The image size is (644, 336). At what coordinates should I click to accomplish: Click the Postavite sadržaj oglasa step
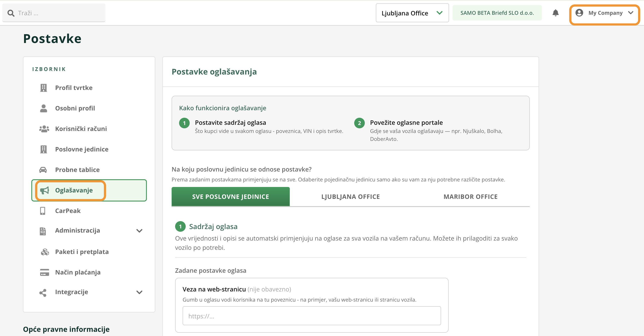pyautogui.click(x=230, y=123)
